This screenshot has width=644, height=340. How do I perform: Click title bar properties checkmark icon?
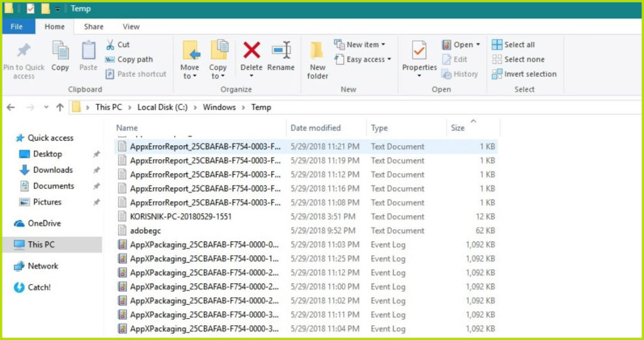coord(30,9)
